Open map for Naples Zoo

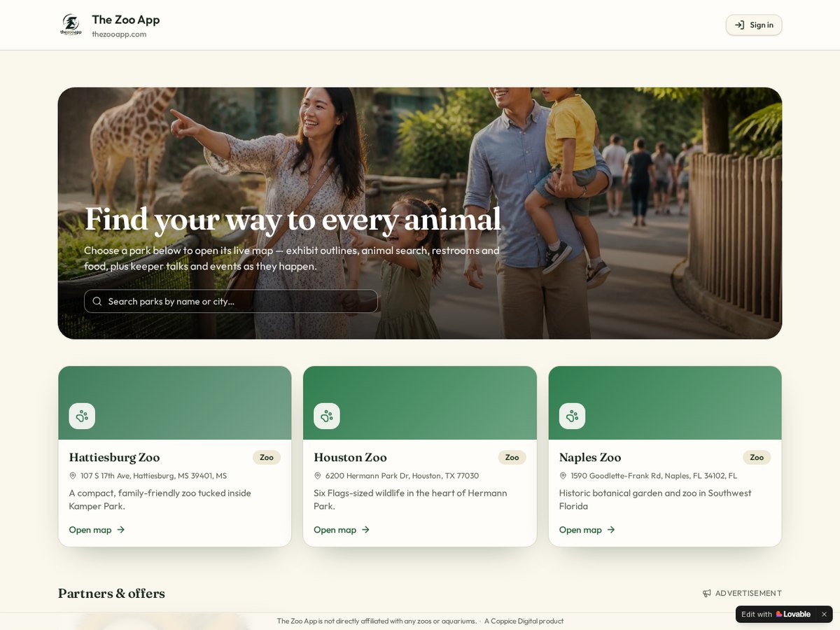point(587,530)
